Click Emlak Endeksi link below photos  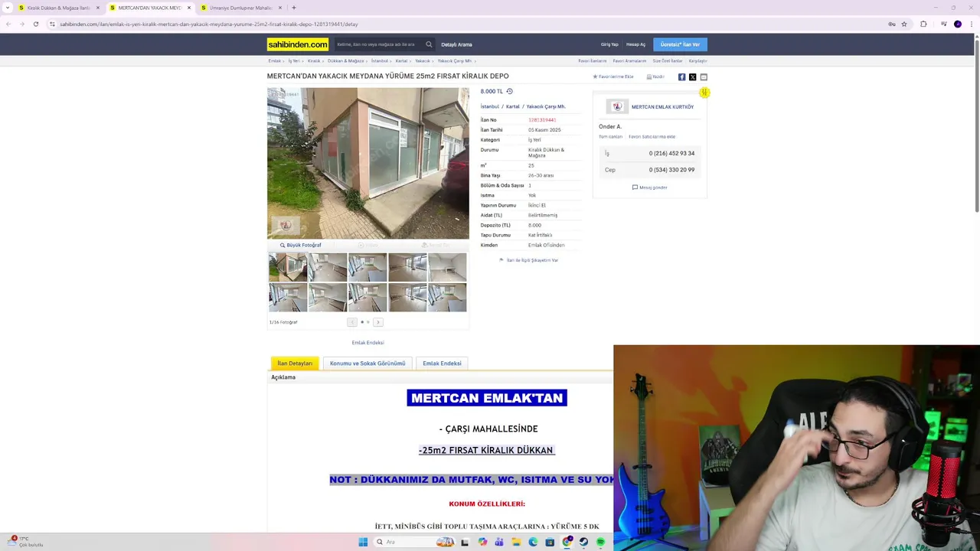point(367,343)
